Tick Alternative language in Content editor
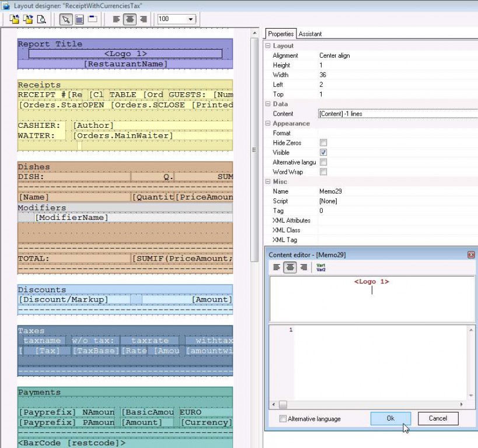478x448 pixels. [283, 418]
